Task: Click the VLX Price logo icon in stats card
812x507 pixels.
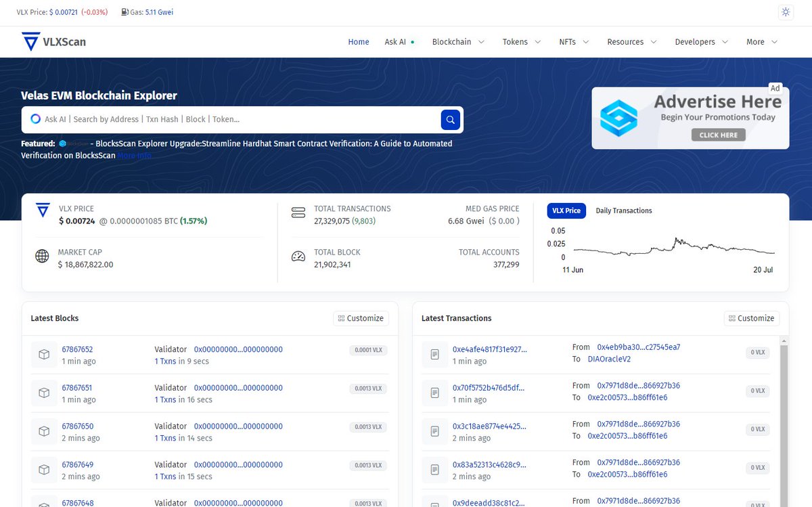Action: (x=43, y=210)
